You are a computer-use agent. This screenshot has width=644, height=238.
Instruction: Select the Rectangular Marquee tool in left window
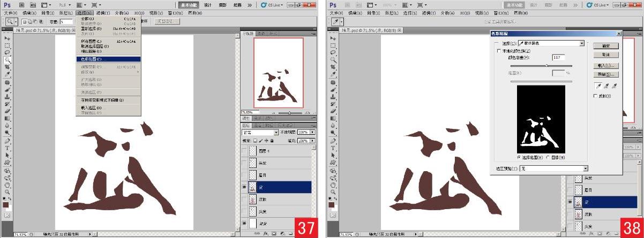[x=8, y=46]
